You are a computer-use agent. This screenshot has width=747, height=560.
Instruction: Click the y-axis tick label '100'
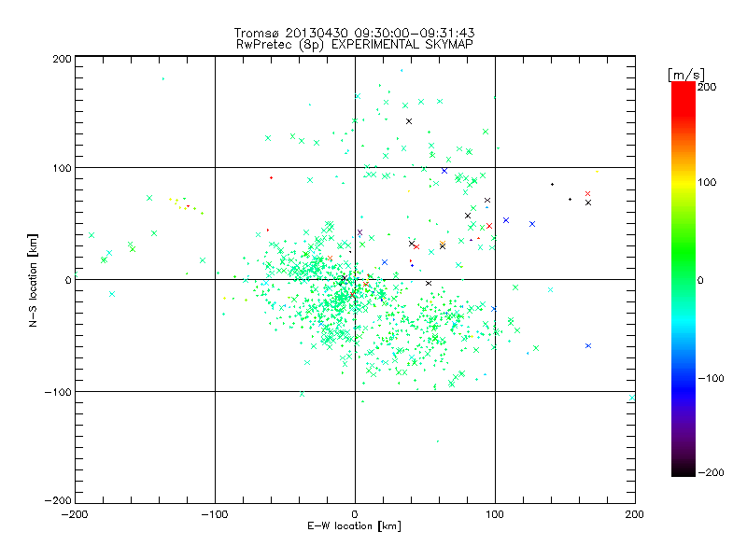[x=62, y=168]
